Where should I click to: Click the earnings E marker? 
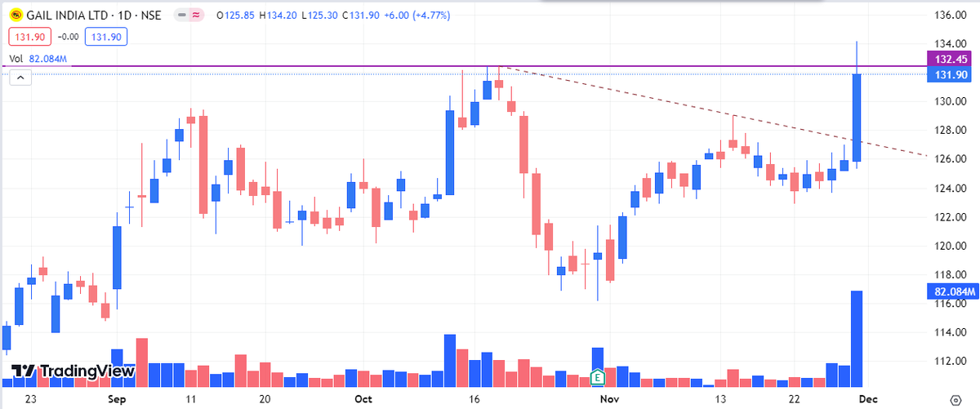point(598,377)
